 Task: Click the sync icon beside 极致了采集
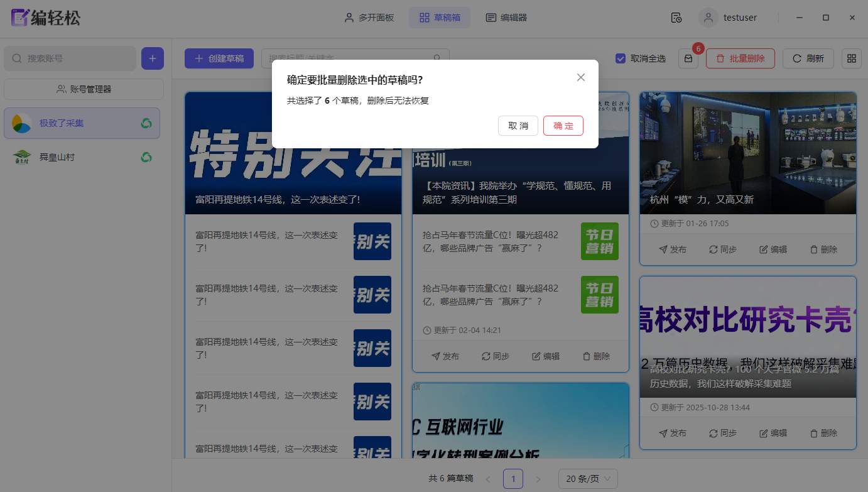(x=146, y=123)
